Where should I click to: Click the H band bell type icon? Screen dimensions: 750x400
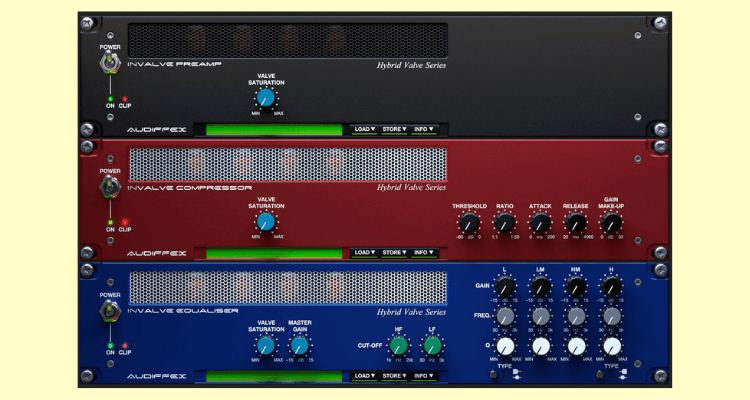623,378
